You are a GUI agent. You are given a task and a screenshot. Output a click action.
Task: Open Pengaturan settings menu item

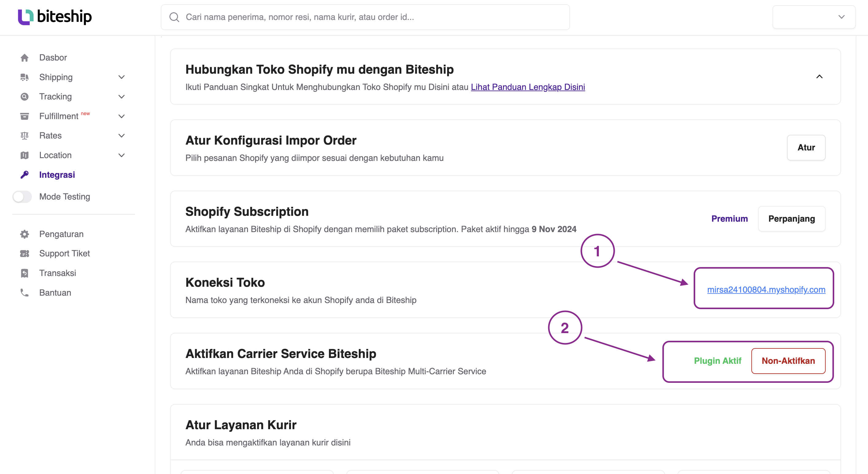(61, 234)
